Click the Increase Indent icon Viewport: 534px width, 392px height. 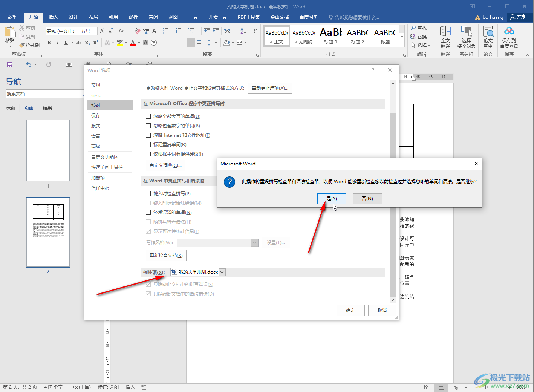[216, 31]
